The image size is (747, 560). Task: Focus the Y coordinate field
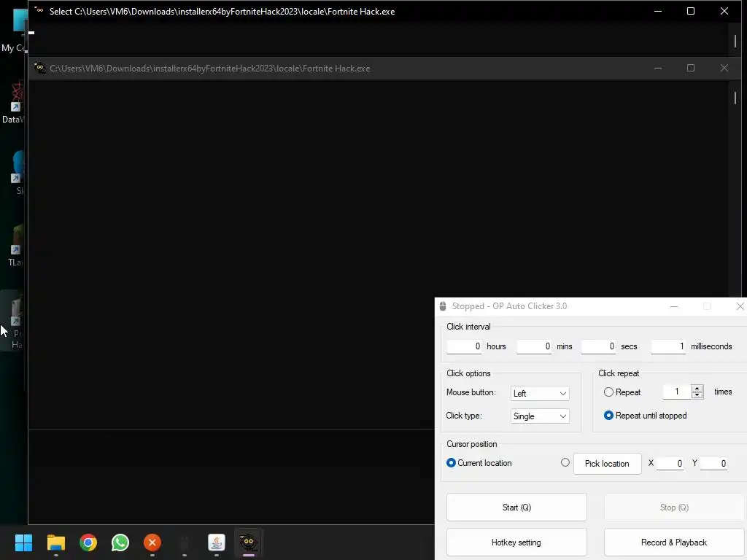click(x=713, y=463)
